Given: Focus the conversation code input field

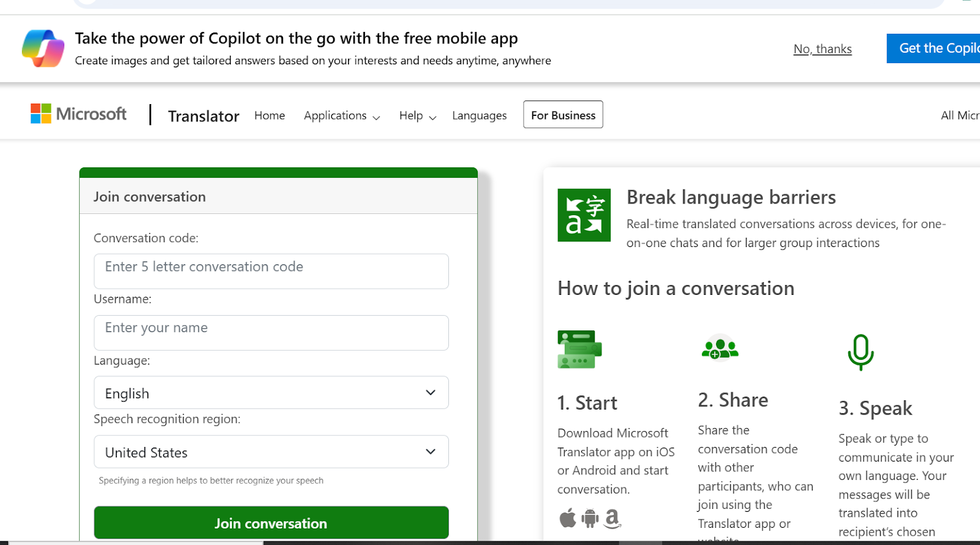Looking at the screenshot, I should tap(271, 271).
